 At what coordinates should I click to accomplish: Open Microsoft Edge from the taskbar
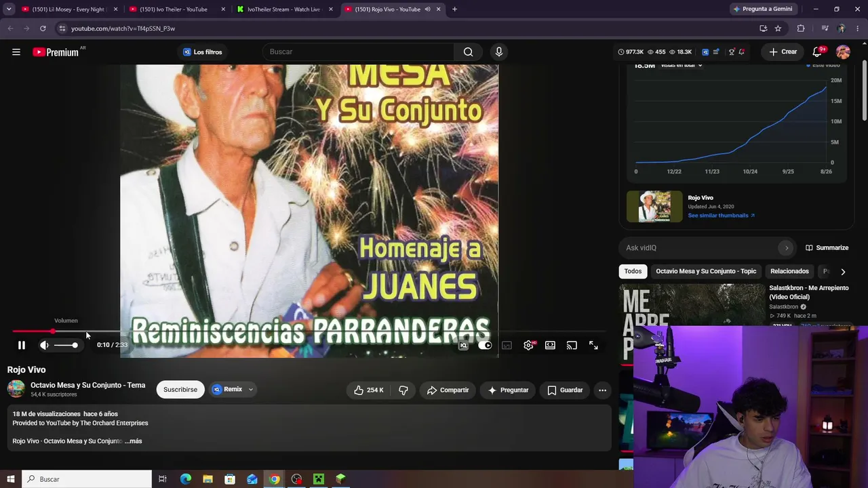coord(185,479)
